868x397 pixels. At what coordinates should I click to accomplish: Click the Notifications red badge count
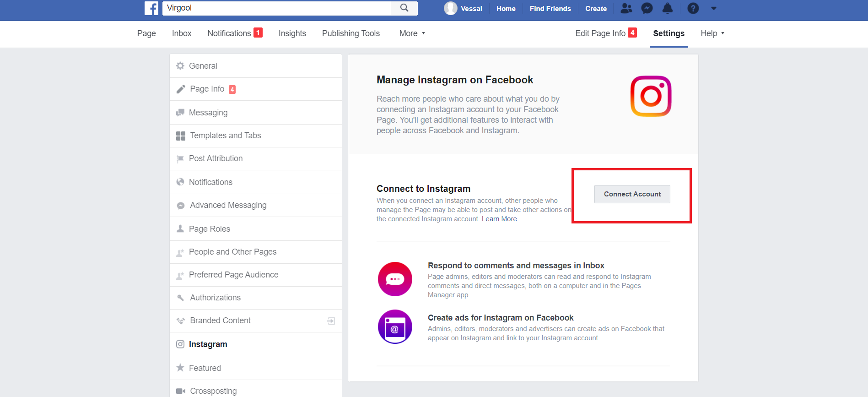pyautogui.click(x=258, y=33)
